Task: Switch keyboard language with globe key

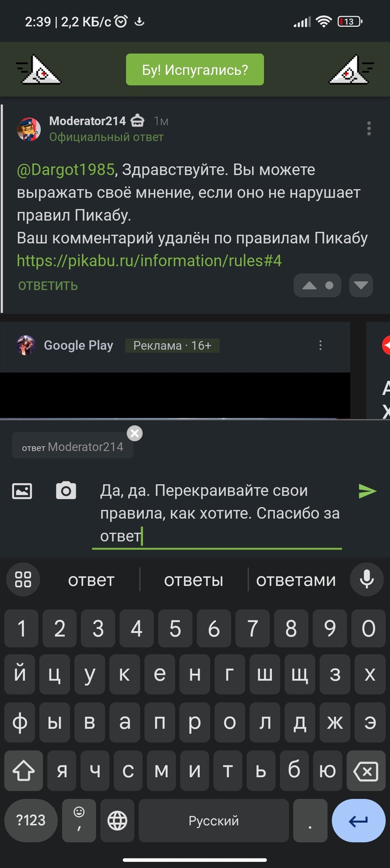Action: (117, 821)
